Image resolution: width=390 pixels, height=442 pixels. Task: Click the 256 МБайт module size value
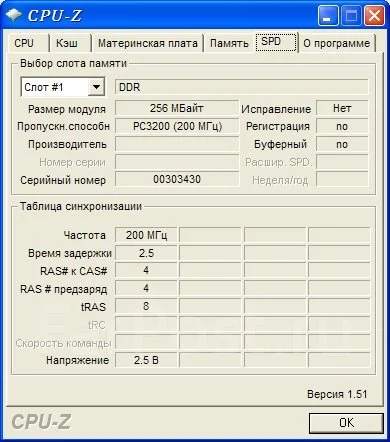[177, 108]
